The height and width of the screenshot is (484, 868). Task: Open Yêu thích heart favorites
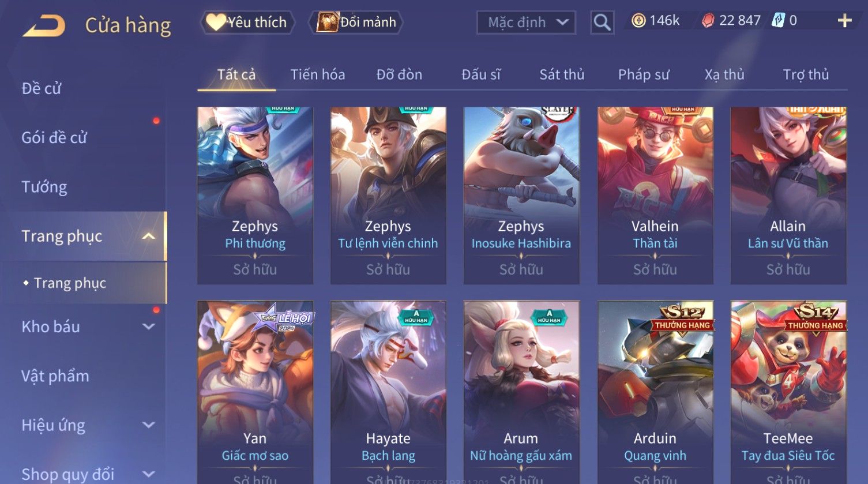pos(247,22)
